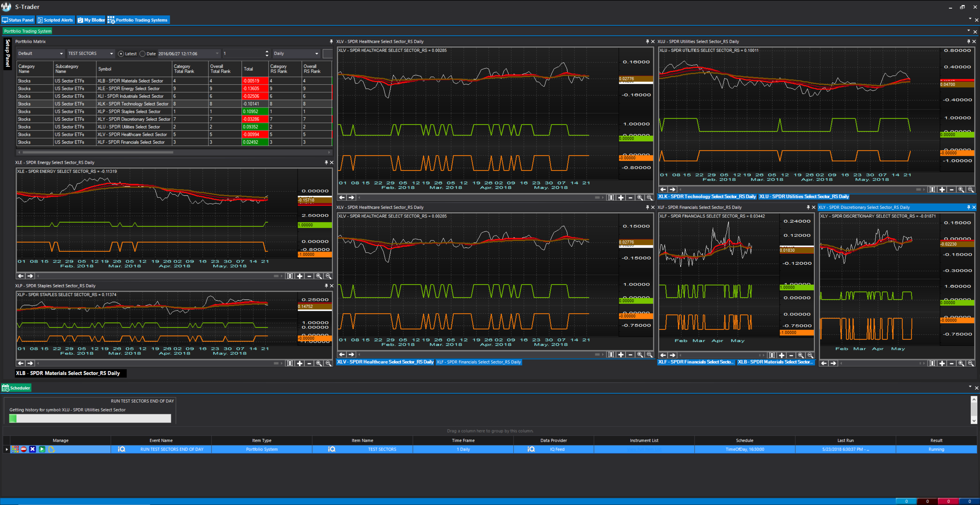The image size is (980, 505).
Task: Open the Setup Panel side tab
Action: point(8,53)
